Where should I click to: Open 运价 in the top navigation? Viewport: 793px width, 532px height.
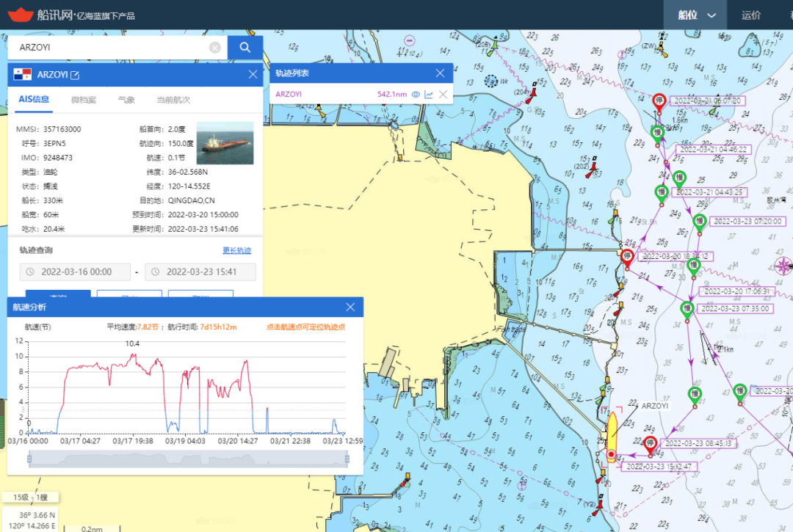tap(751, 15)
